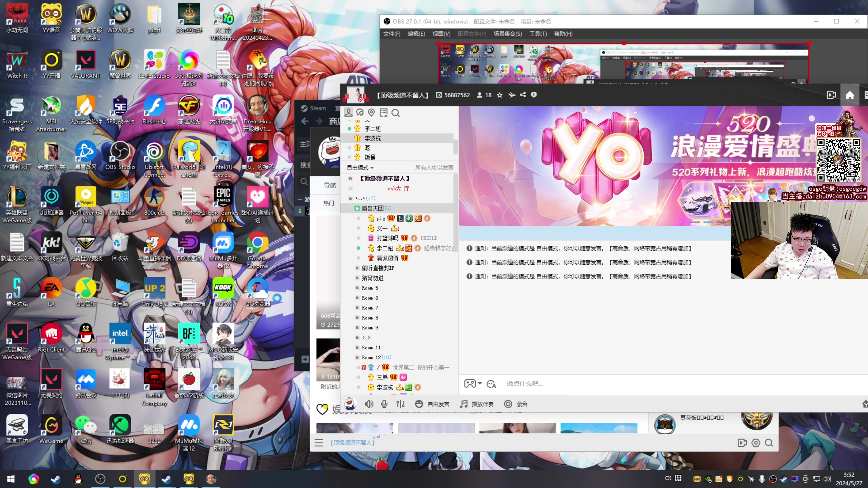
Task: Click the Steam back arrow
Action: (304, 121)
